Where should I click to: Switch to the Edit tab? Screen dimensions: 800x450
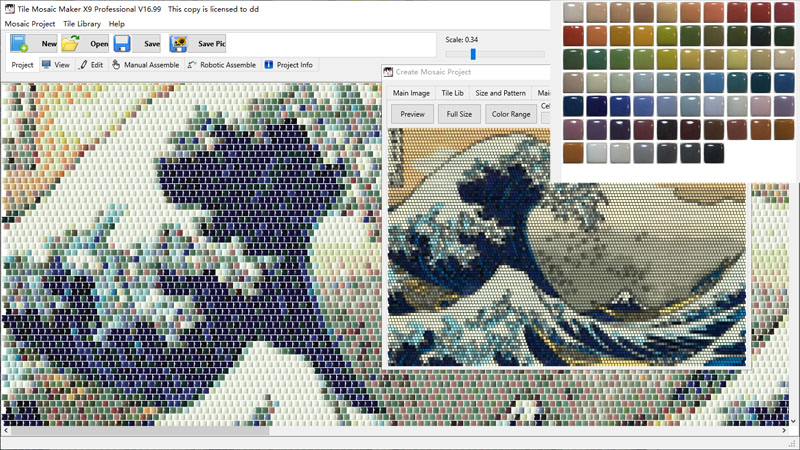(x=91, y=65)
